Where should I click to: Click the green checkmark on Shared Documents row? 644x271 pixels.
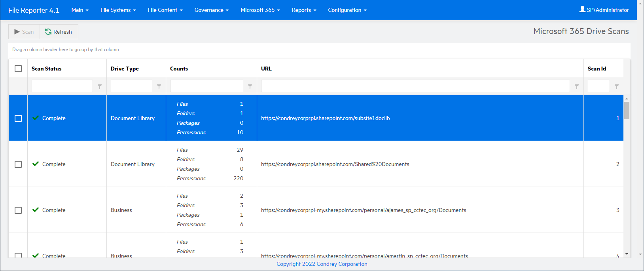point(36,164)
